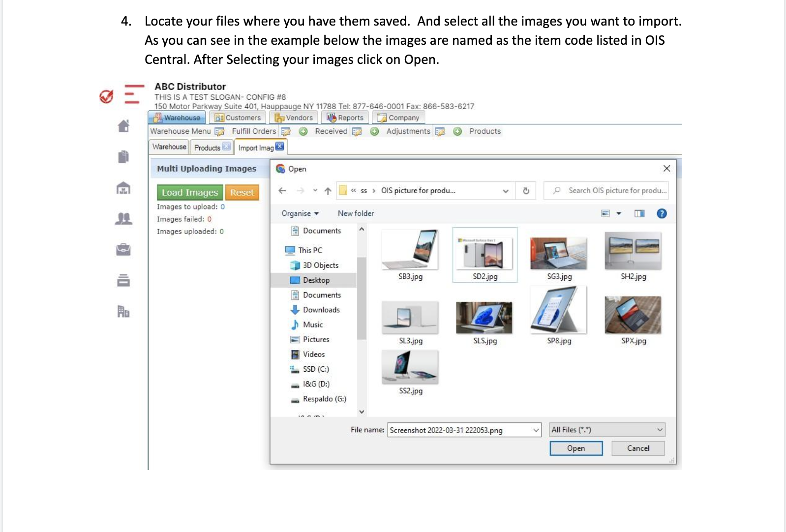The height and width of the screenshot is (532, 786).
Task: Click the Open button
Action: pyautogui.click(x=576, y=448)
